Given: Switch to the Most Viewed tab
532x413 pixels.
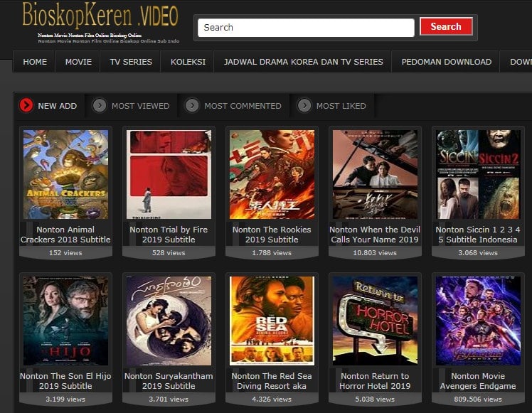Looking at the screenshot, I should [x=140, y=106].
